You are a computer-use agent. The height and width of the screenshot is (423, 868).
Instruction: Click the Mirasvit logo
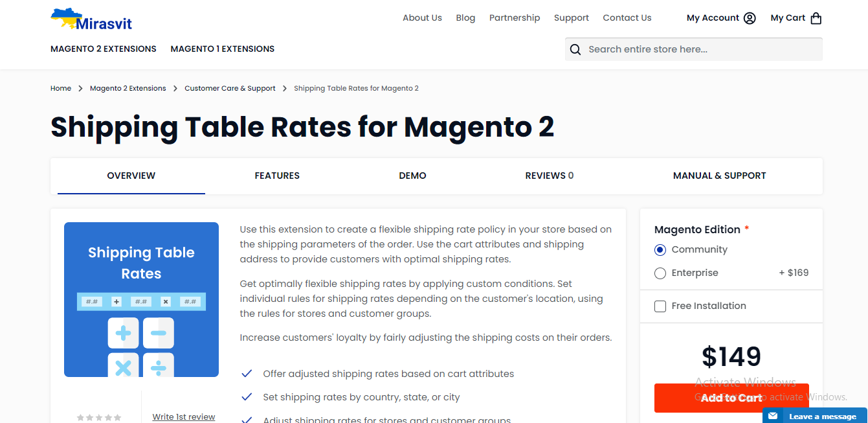(90, 19)
